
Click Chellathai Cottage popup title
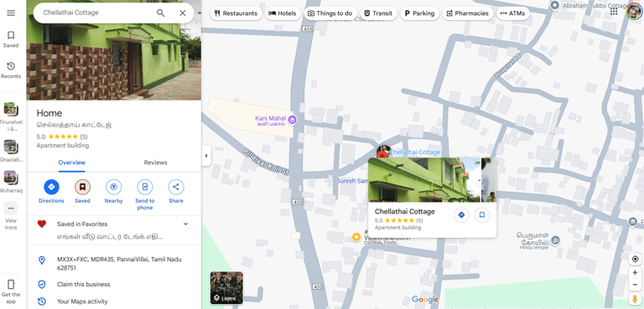coord(404,212)
